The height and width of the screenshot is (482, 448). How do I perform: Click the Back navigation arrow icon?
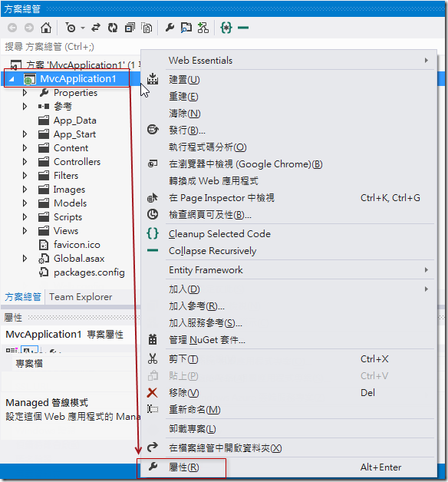click(12, 28)
